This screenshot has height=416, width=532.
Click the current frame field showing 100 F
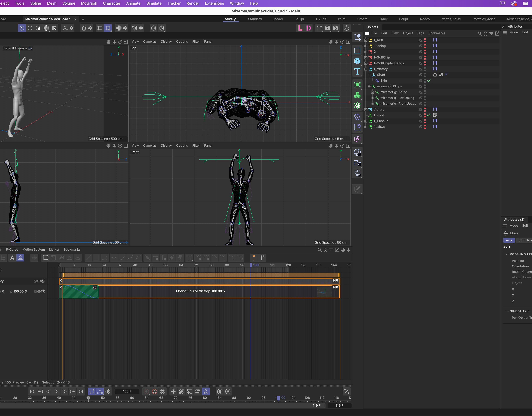pyautogui.click(x=127, y=391)
